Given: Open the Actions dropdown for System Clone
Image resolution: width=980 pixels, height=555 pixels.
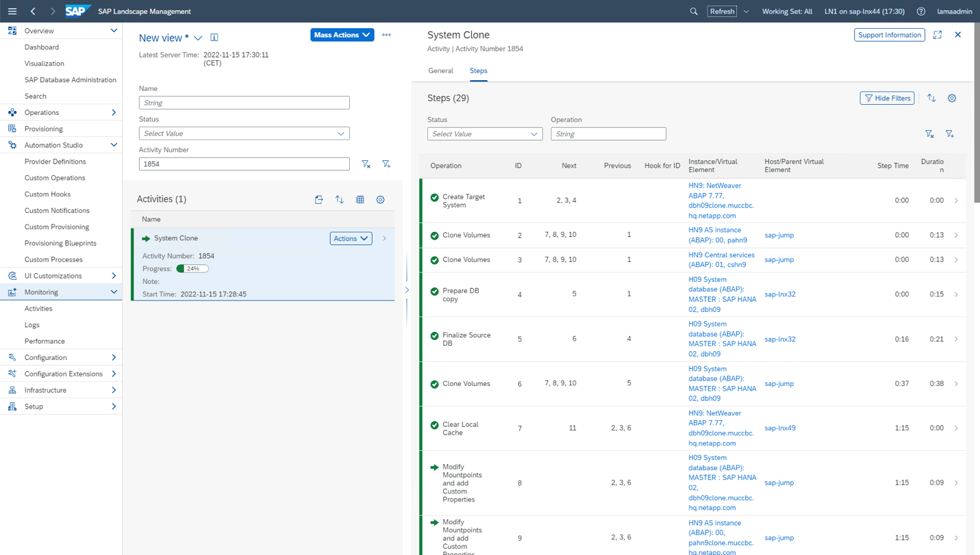Looking at the screenshot, I should (x=351, y=238).
